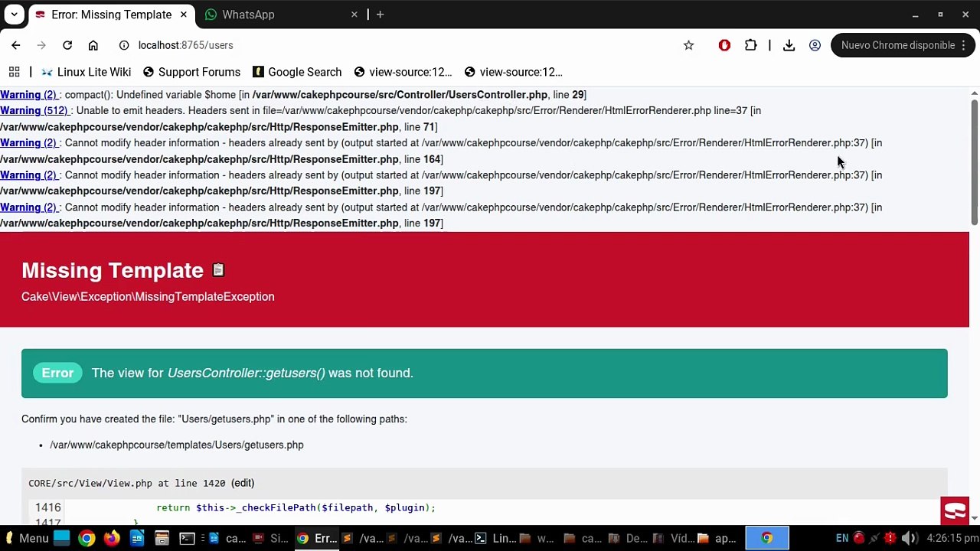Switch to Lin... terminal taskbar window
Image resolution: width=980 pixels, height=551 pixels.
point(495,538)
